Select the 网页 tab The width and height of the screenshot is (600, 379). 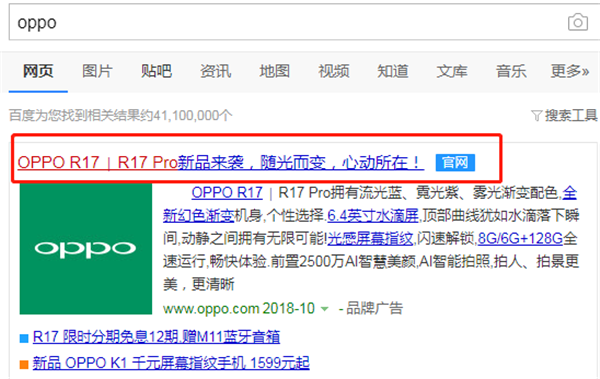[38, 71]
